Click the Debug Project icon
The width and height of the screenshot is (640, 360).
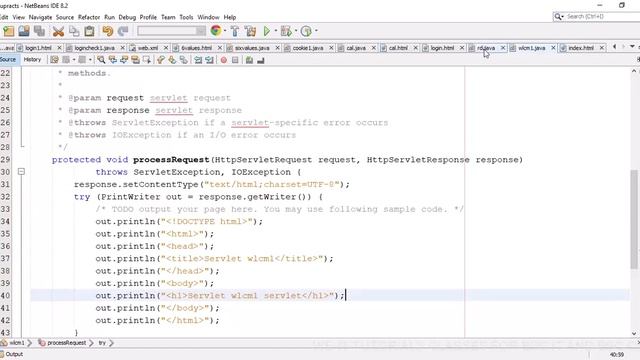click(286, 31)
